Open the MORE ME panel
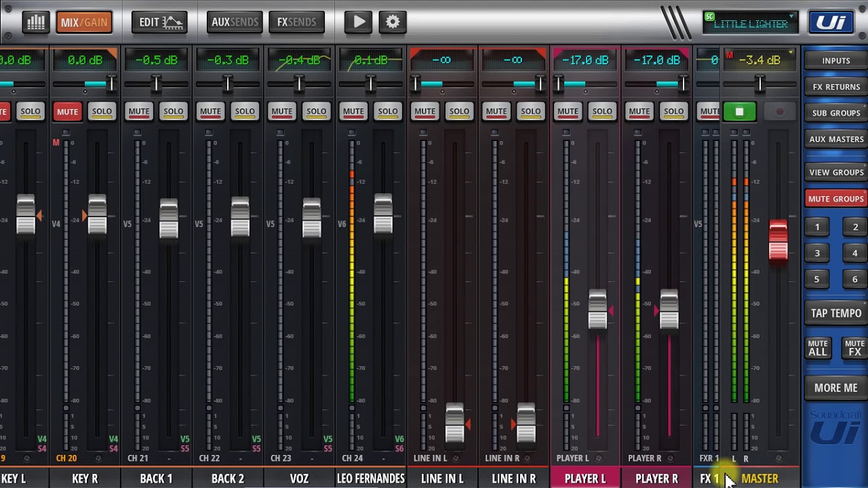868x488 pixels. [836, 388]
